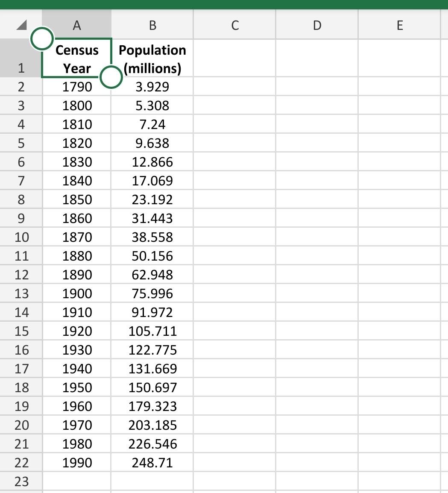
Task: Click cell containing 131.669
Action: click(x=152, y=369)
